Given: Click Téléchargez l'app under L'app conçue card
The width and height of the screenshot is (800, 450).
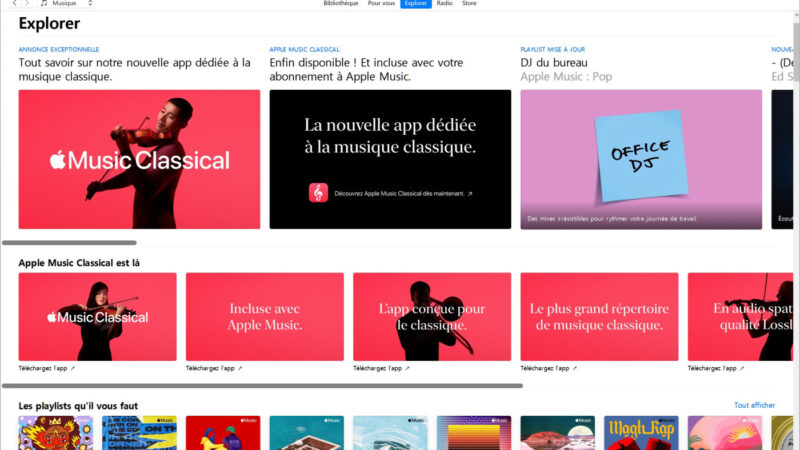Looking at the screenshot, I should tap(381, 368).
